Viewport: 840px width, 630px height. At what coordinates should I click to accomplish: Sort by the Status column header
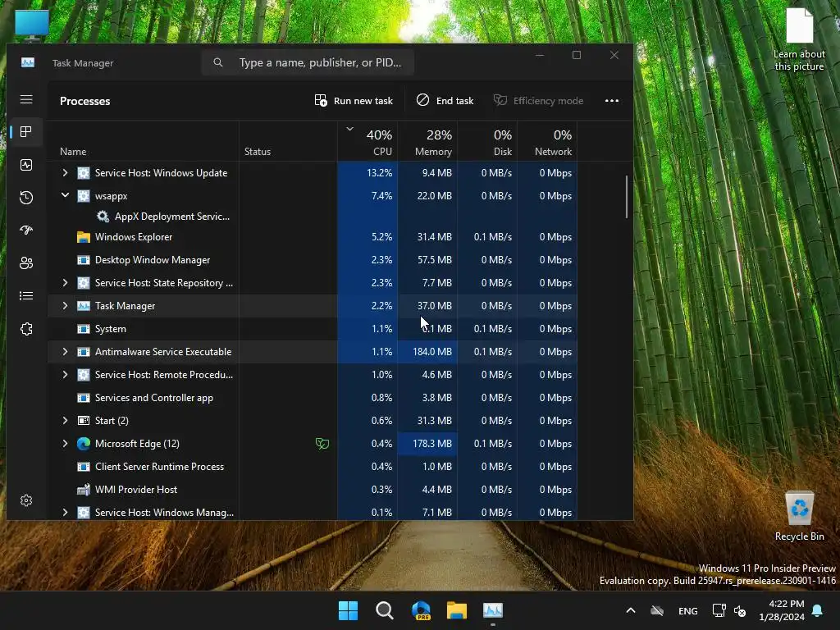pyautogui.click(x=288, y=141)
